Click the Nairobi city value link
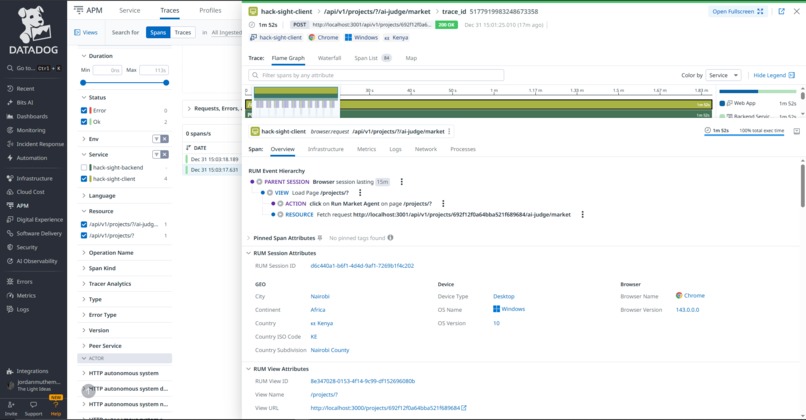 coord(320,297)
